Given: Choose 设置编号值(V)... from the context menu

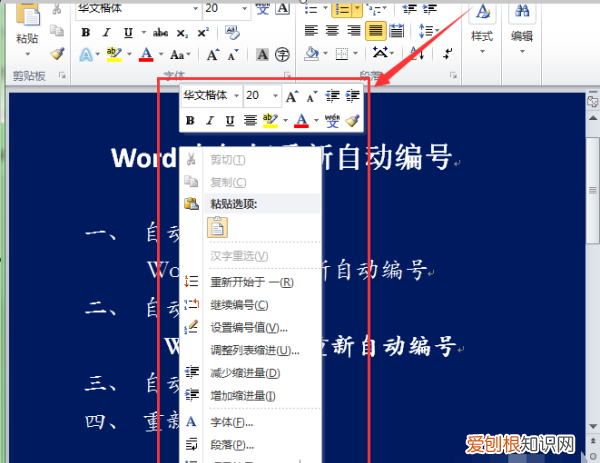Looking at the screenshot, I should tap(250, 328).
